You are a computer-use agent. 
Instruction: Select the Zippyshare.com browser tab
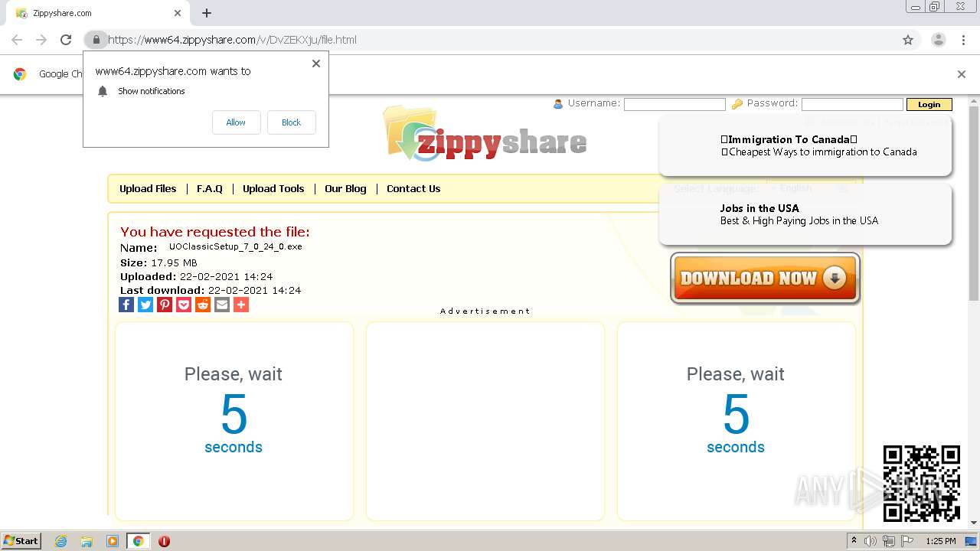[98, 13]
